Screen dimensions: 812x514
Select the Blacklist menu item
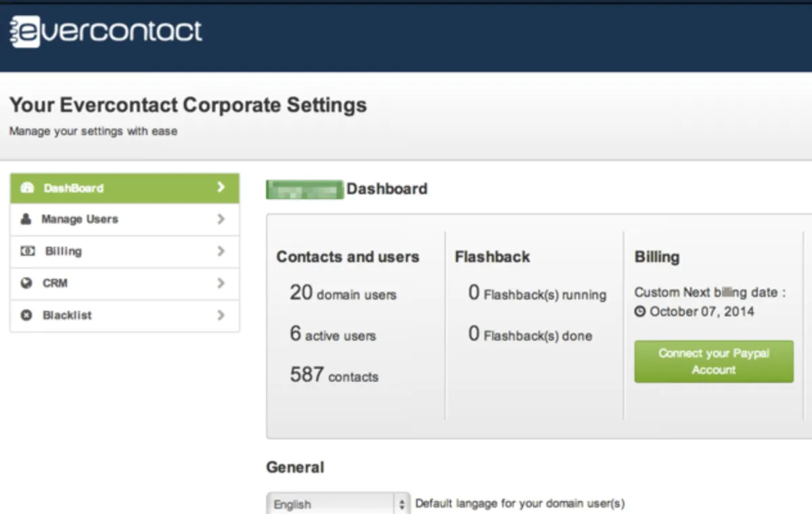tap(67, 315)
